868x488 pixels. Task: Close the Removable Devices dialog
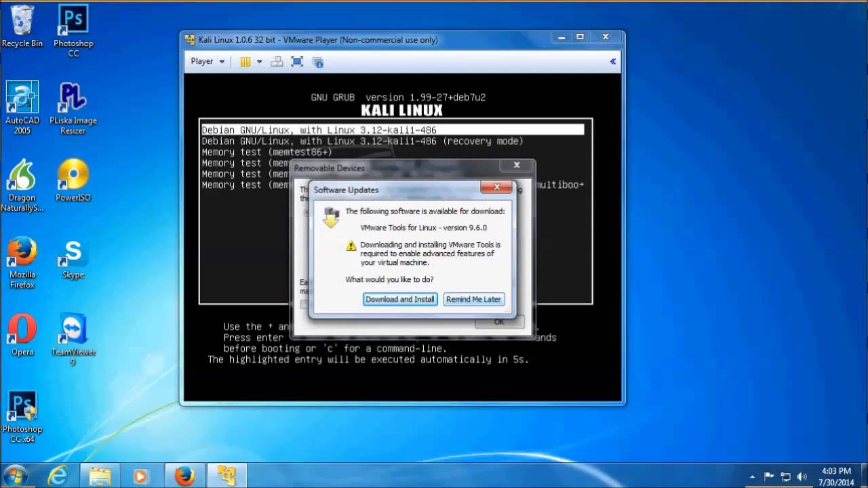point(517,165)
